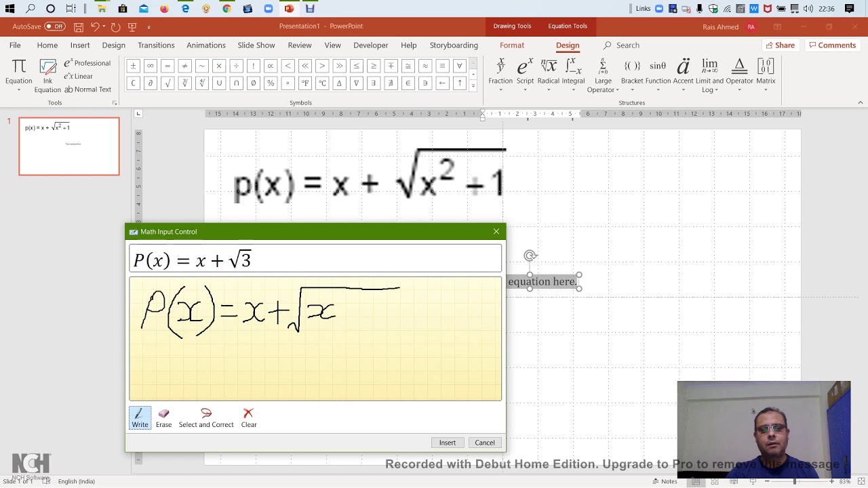
Task: Open Windows Start menu
Action: pyautogui.click(x=9, y=9)
